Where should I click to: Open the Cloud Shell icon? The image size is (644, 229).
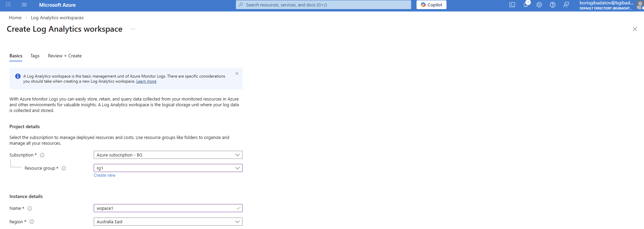pos(512,5)
